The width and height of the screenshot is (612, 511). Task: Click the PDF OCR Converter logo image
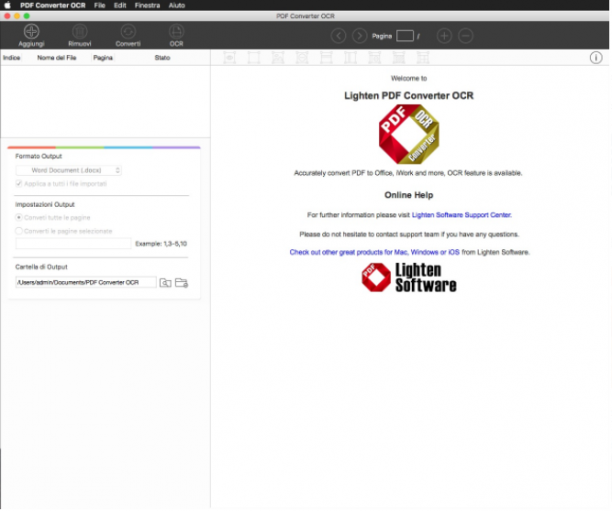point(409,134)
